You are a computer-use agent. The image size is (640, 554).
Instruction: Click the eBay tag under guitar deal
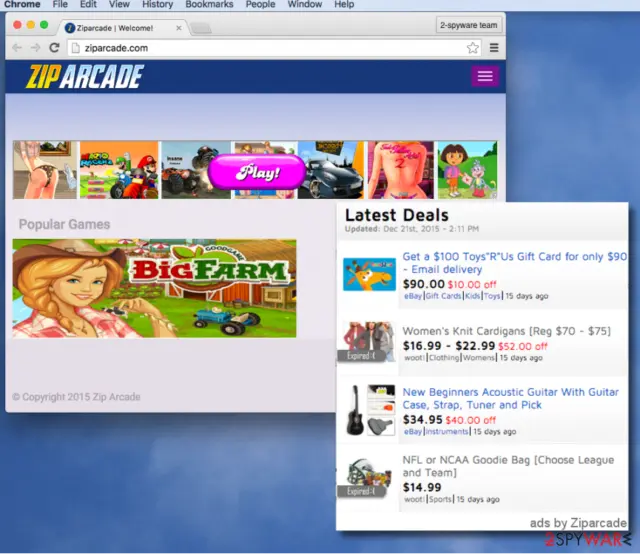[413, 432]
